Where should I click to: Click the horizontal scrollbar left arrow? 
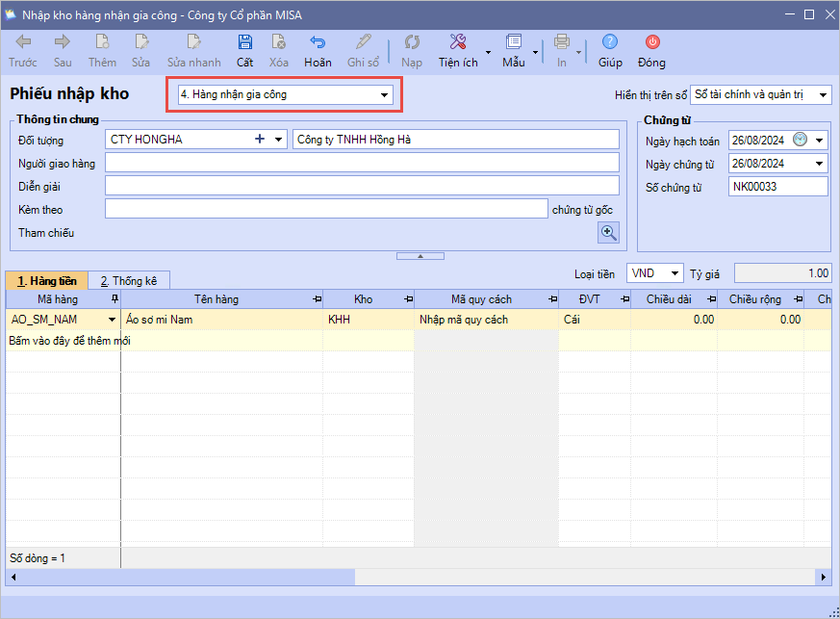13,578
